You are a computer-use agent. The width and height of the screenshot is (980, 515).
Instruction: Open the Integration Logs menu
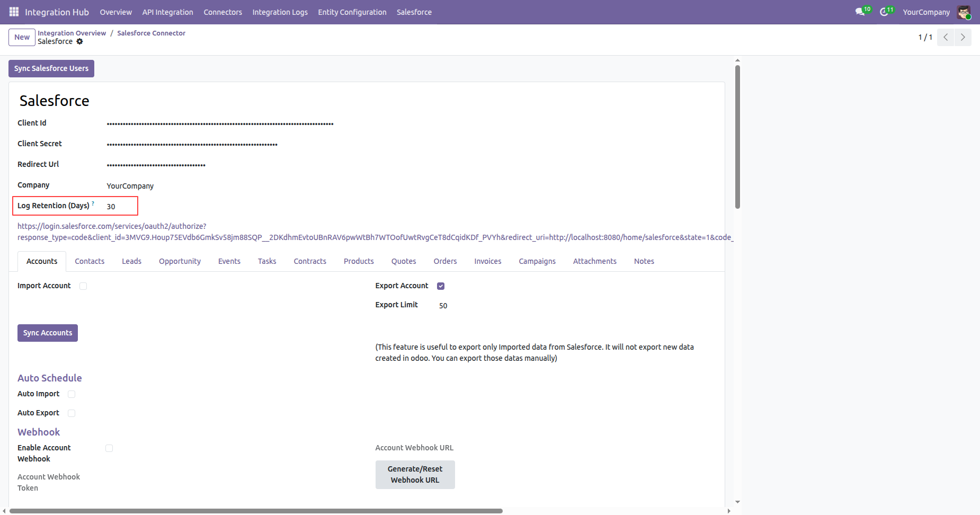[280, 12]
